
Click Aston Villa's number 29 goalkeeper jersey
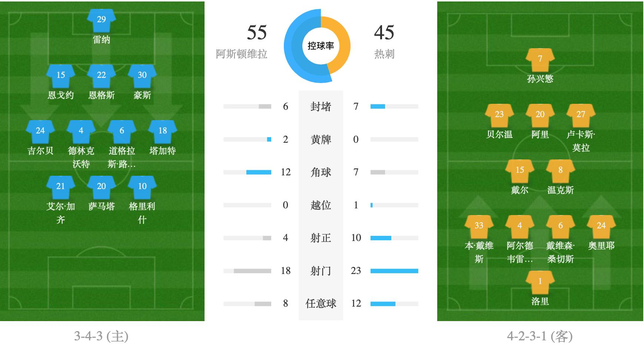101,20
